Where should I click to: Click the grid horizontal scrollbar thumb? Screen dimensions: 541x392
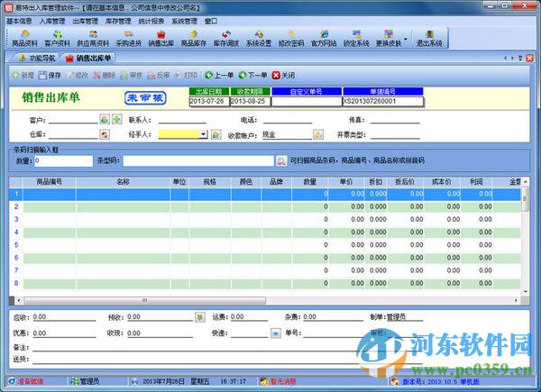[x=145, y=300]
